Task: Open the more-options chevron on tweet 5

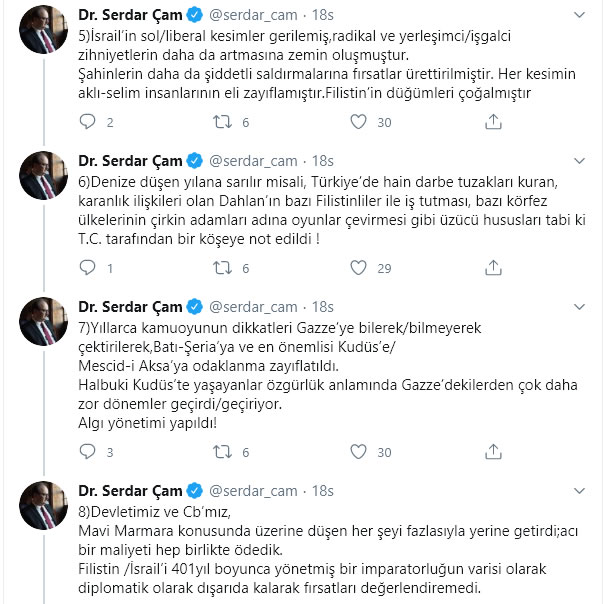Action: [x=582, y=15]
